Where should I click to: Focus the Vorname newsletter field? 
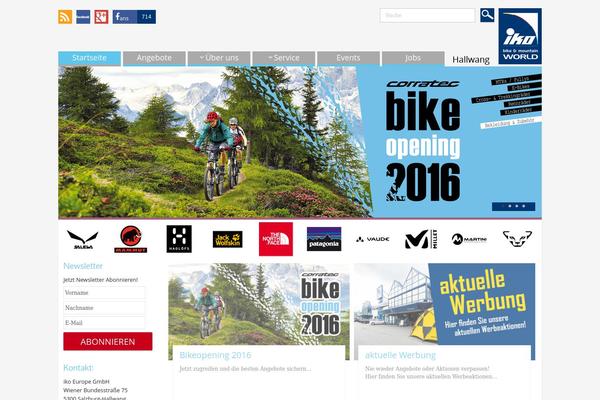tap(104, 293)
